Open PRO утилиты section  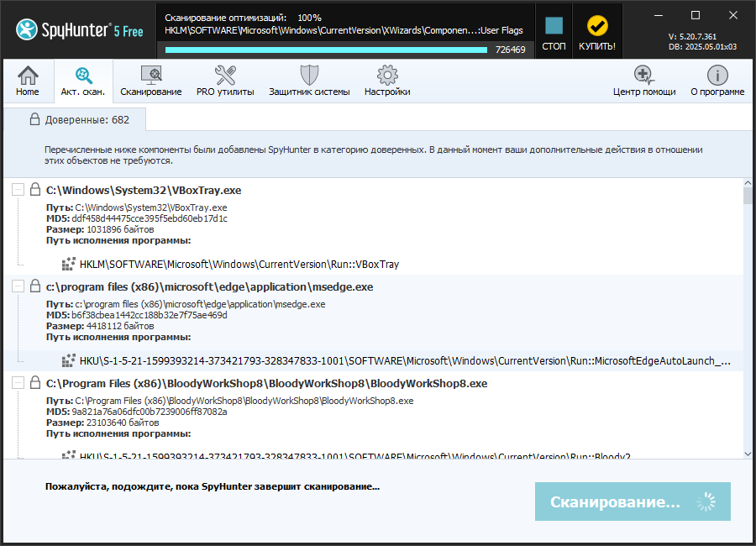[225, 81]
